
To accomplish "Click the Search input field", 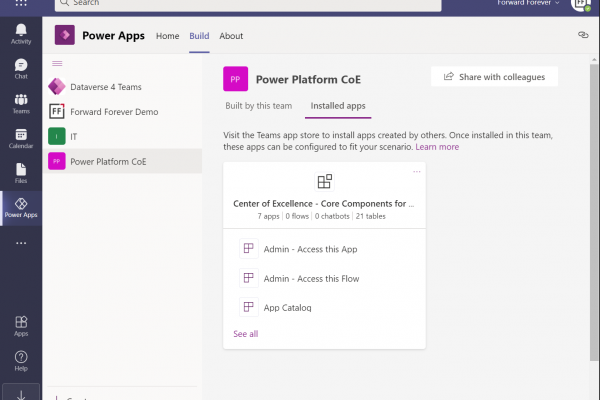I will [x=248, y=4].
